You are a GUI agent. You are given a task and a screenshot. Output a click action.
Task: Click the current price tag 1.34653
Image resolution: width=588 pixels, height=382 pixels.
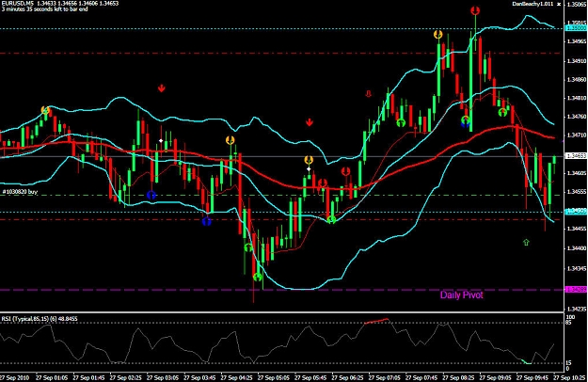pos(576,155)
